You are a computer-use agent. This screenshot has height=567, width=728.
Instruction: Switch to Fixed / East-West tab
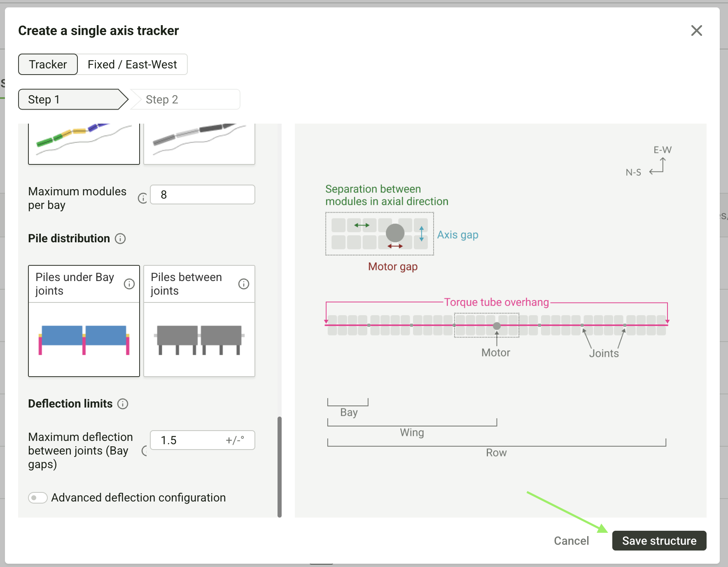tap(132, 64)
